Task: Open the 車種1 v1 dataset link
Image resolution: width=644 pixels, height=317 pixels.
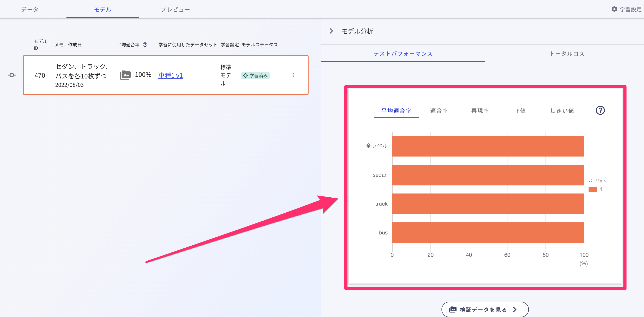Action: pyautogui.click(x=170, y=75)
